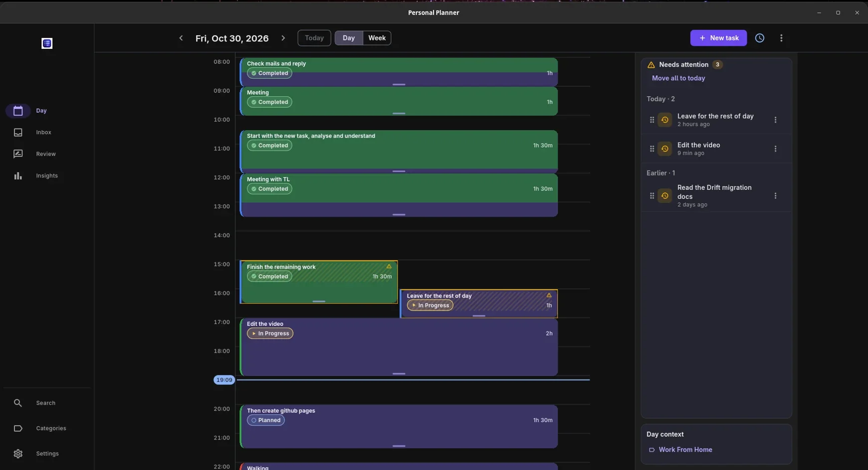Click the Work From Home day context link
868x470 pixels.
[685, 450]
